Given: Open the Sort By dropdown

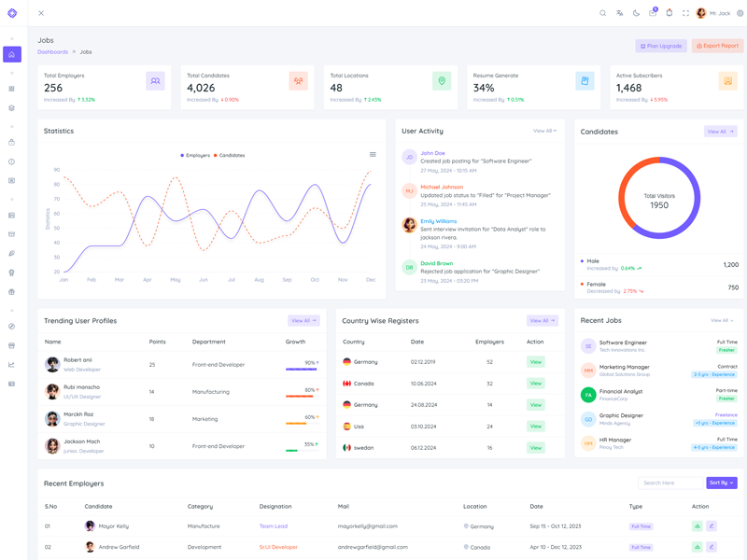Looking at the screenshot, I should 722,483.
